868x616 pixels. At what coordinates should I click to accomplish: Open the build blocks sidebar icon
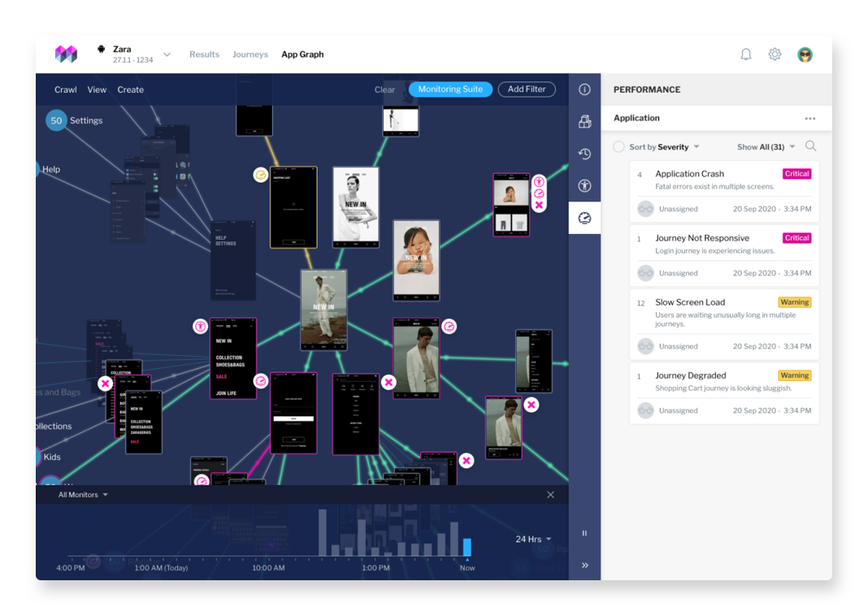pyautogui.click(x=584, y=122)
